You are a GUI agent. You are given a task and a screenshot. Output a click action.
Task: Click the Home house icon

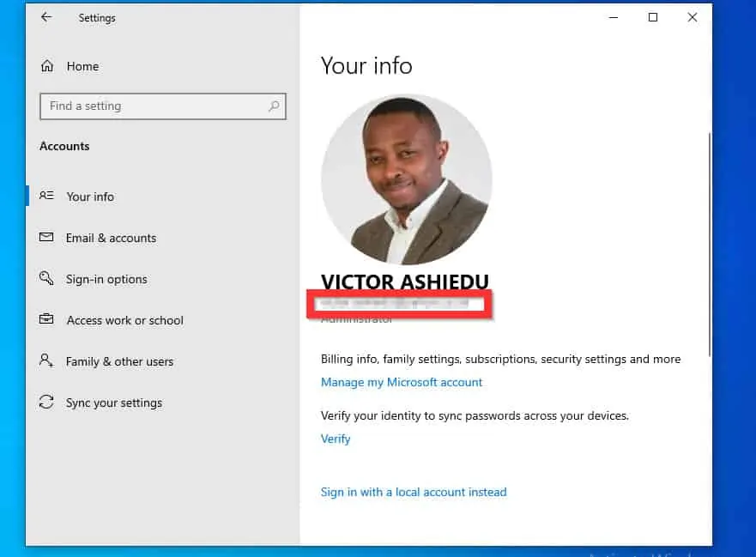click(47, 66)
